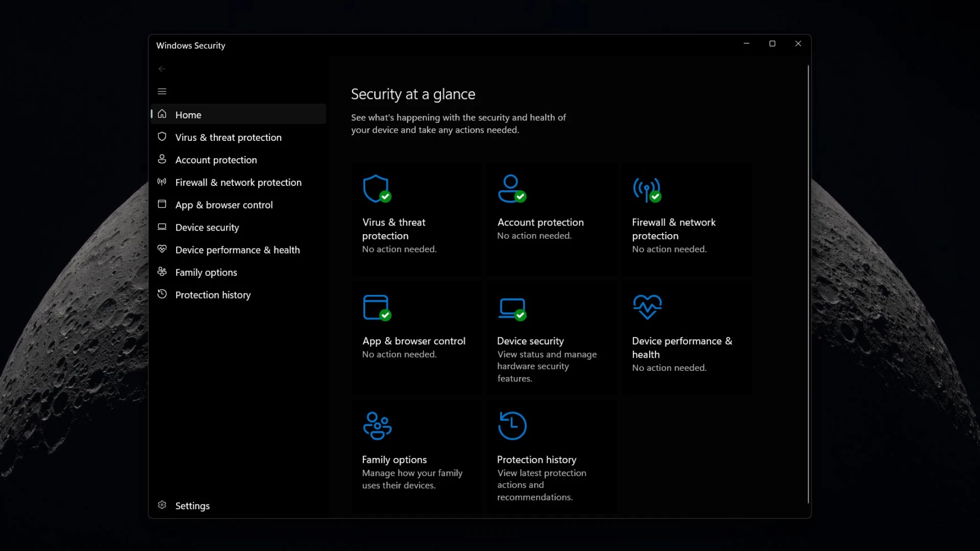
Task: Click the App & browser control tile title
Action: tap(413, 341)
